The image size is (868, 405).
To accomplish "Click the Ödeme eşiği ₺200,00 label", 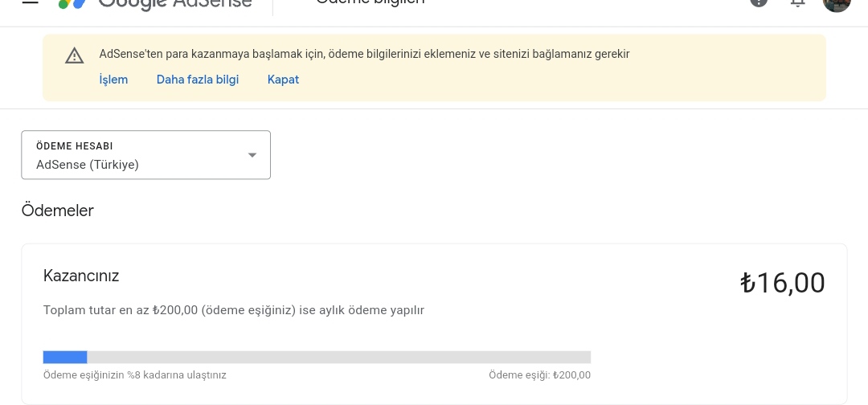I will [x=540, y=375].
